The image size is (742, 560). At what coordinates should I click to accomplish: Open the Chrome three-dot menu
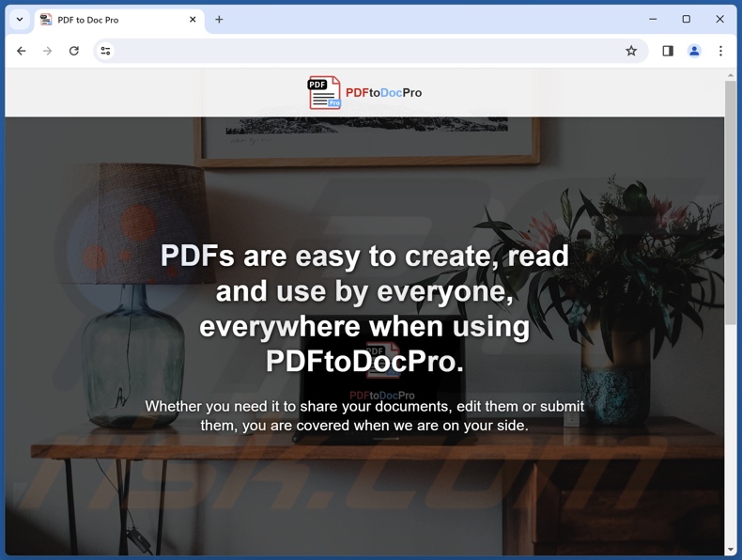[720, 51]
